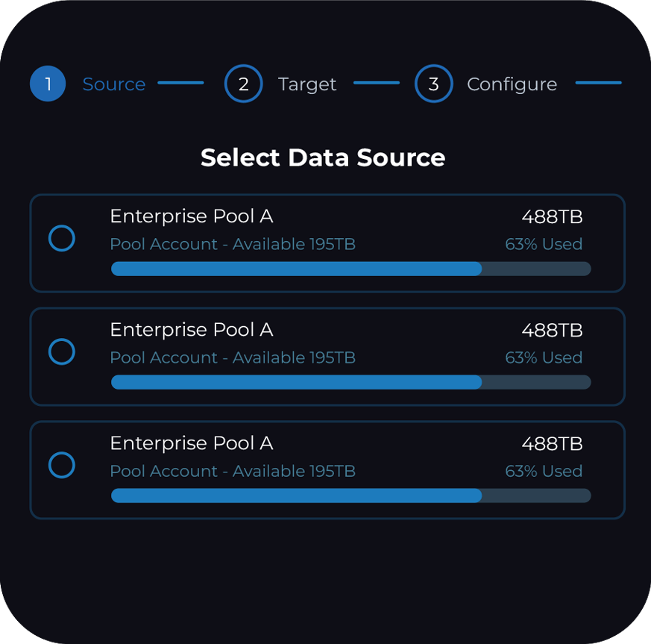Switch to the Target step label
The height and width of the screenshot is (644, 651).
click(x=307, y=84)
